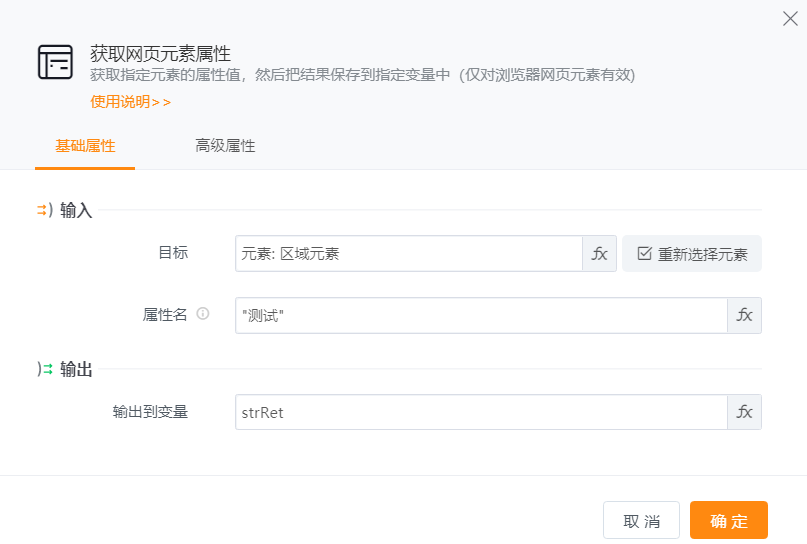Select the 输出到变量 field containing strRet
This screenshot has height=544, width=807.
[480, 412]
